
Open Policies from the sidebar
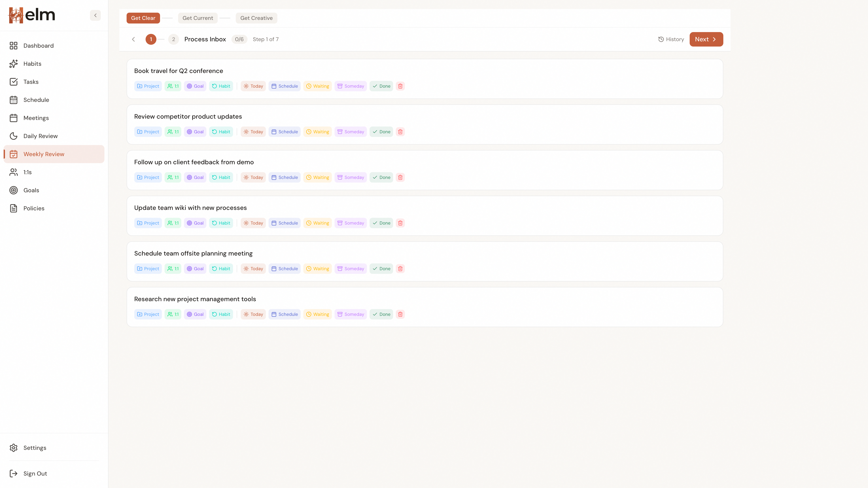[x=34, y=208]
